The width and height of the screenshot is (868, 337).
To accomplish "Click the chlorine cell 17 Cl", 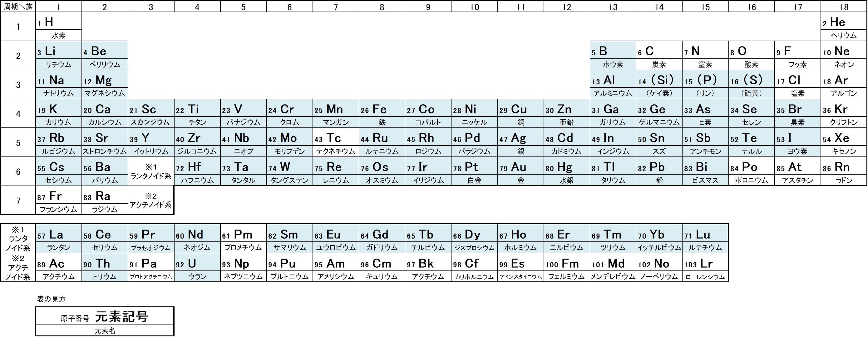I will (797, 85).
